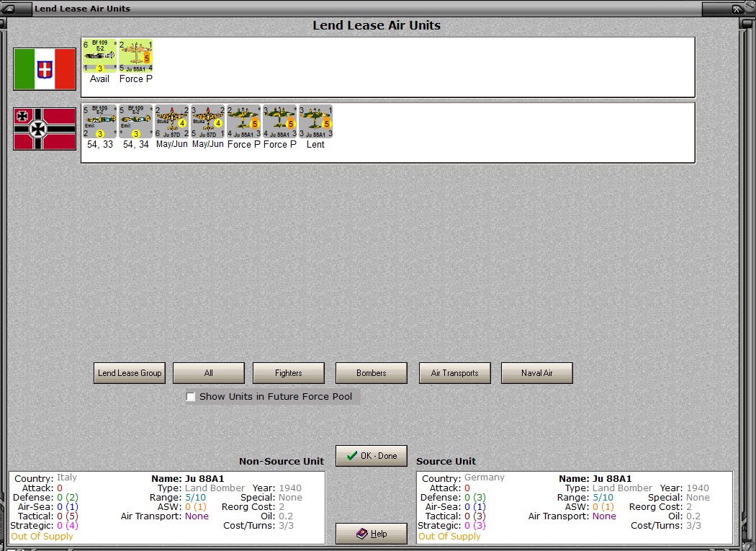This screenshot has height=551, width=756.
Task: Enable Show Units in Future Force Pool
Action: [x=191, y=397]
